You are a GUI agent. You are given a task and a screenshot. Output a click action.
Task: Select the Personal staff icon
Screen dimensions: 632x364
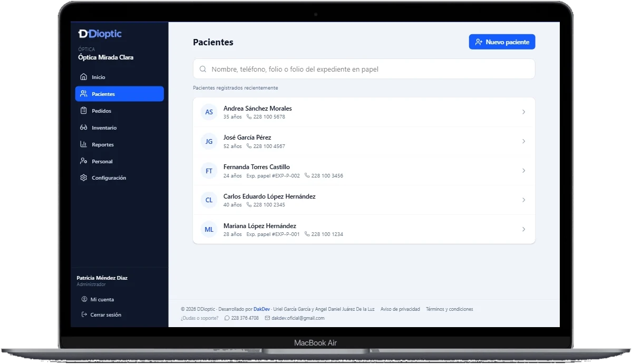point(83,161)
